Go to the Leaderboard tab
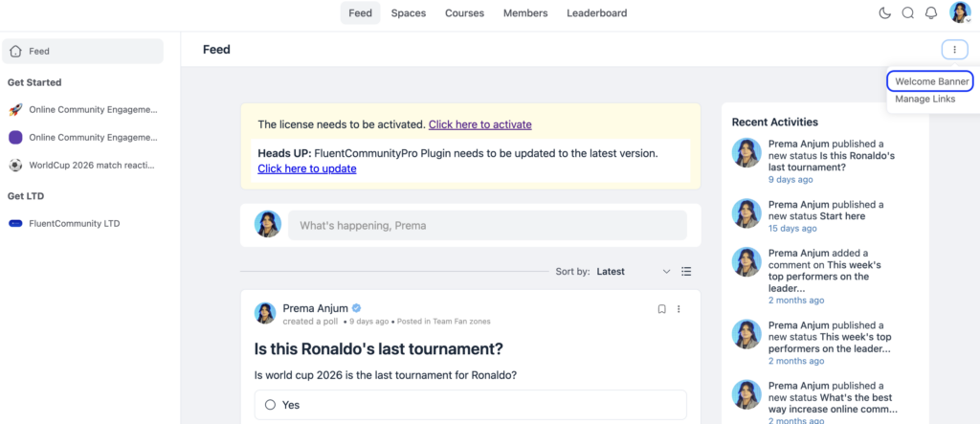 tap(596, 13)
